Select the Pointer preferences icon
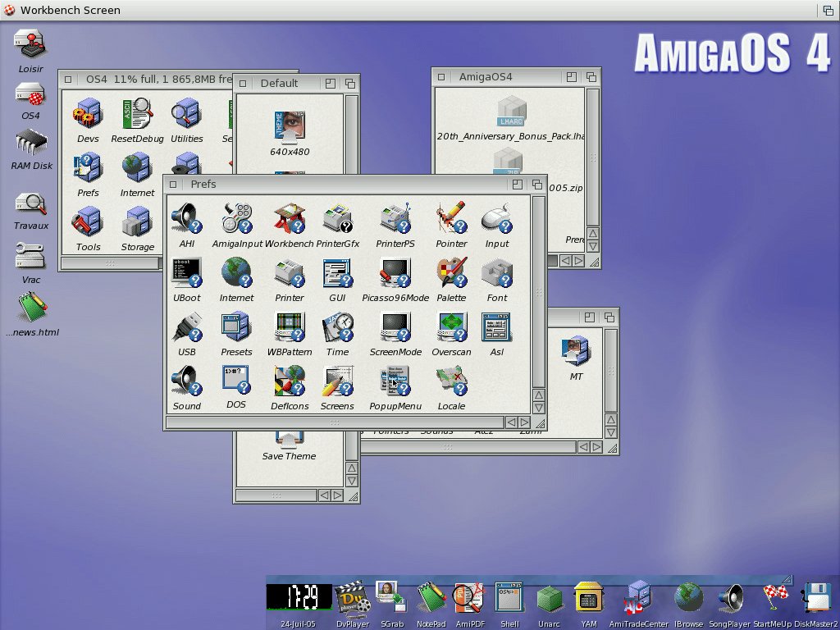The width and height of the screenshot is (840, 630). pyautogui.click(x=452, y=218)
